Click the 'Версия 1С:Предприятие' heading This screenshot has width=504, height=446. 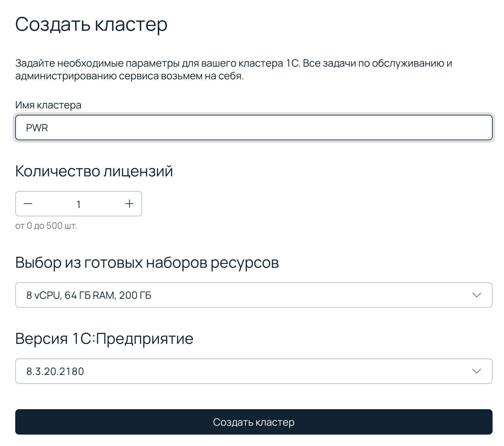tap(104, 338)
